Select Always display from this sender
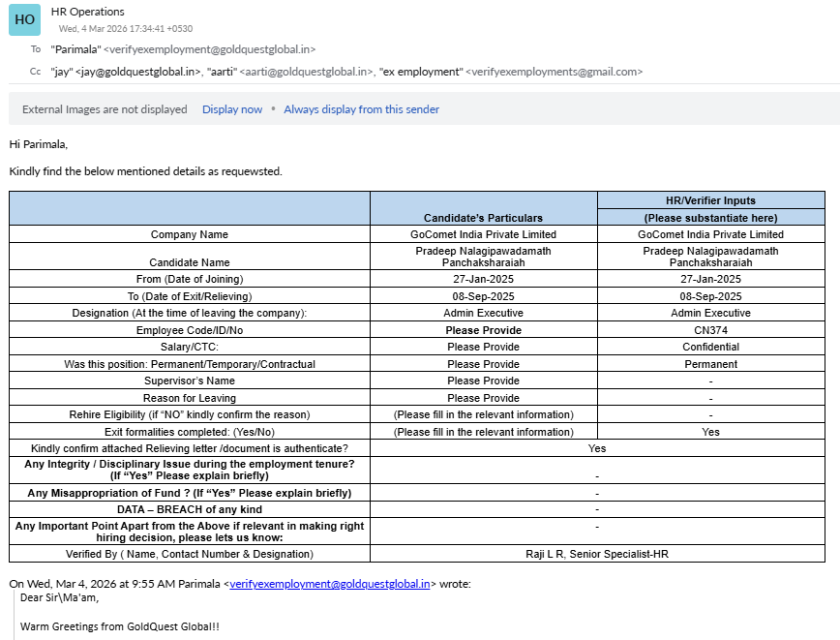The height and width of the screenshot is (640, 840). (x=361, y=109)
